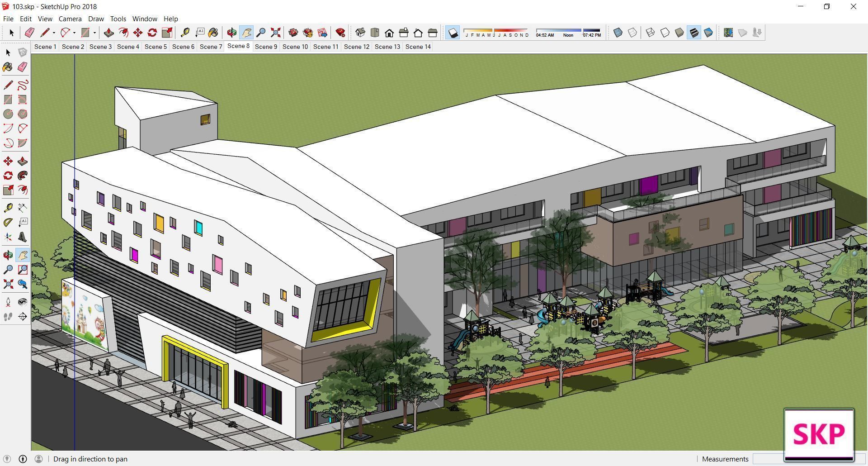Activate Orbit tool in top toolbar

232,33
